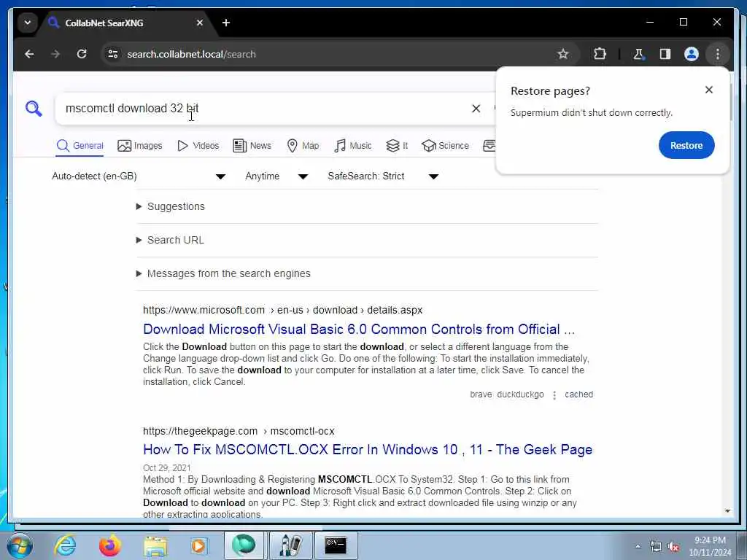Switch to the It category
Image resolution: width=747 pixels, height=560 pixels.
[397, 146]
